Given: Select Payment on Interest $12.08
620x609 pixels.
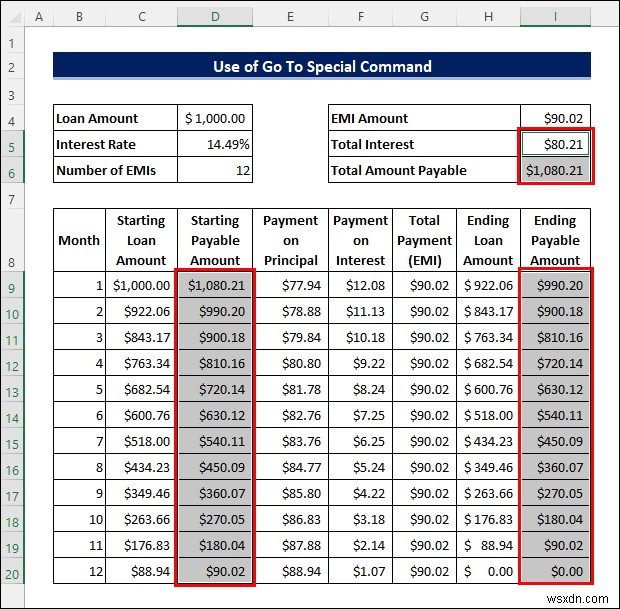Looking at the screenshot, I should [x=360, y=285].
